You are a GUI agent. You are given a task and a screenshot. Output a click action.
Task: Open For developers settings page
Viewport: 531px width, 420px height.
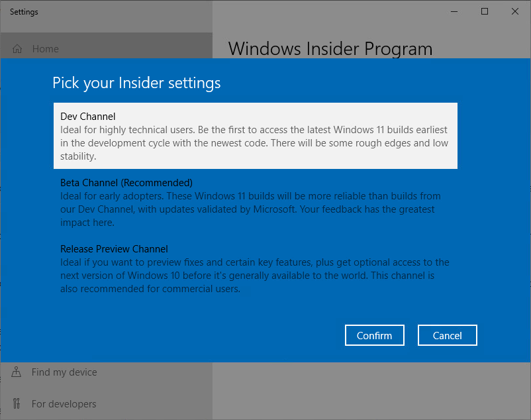64,403
